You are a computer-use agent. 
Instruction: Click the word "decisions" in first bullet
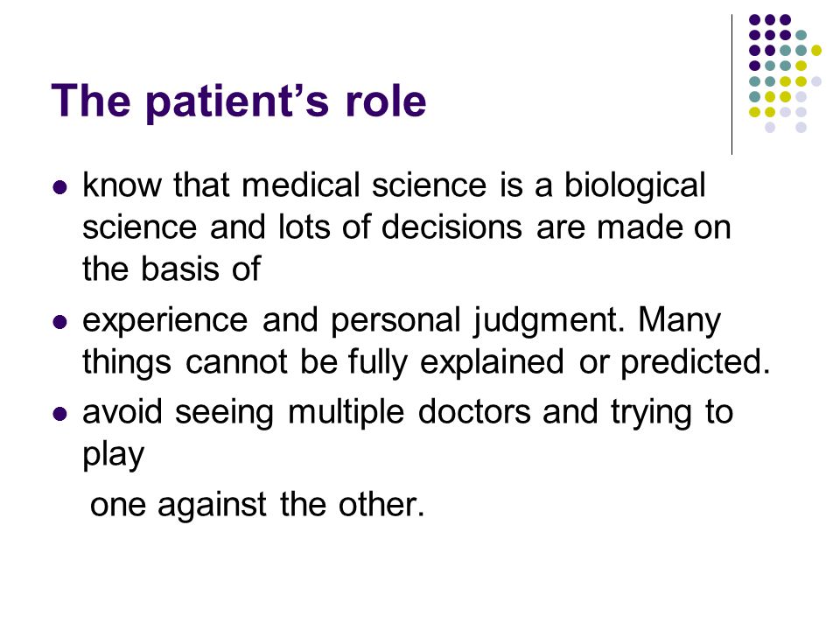pyautogui.click(x=451, y=227)
